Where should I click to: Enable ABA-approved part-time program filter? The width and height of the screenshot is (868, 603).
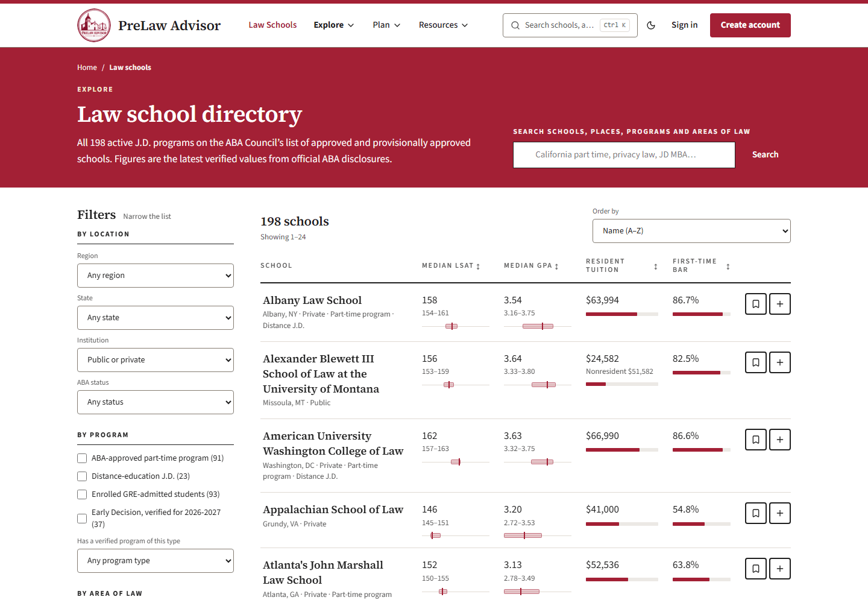tap(82, 458)
